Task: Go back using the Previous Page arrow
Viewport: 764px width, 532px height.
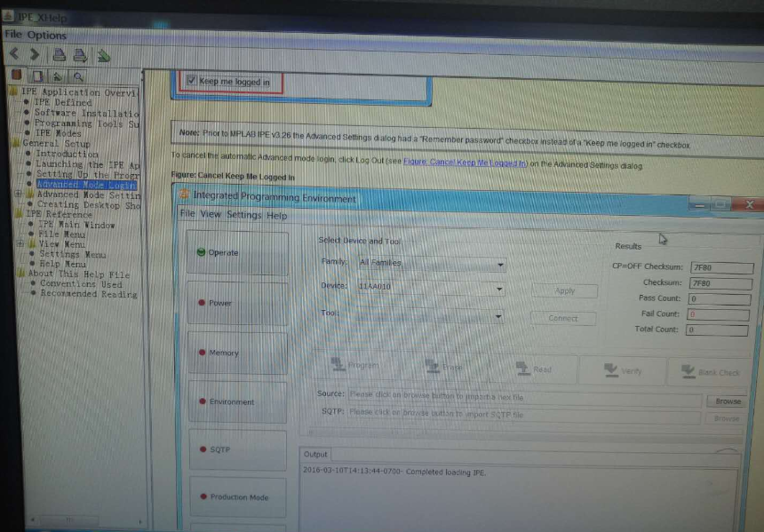Action: pyautogui.click(x=14, y=53)
